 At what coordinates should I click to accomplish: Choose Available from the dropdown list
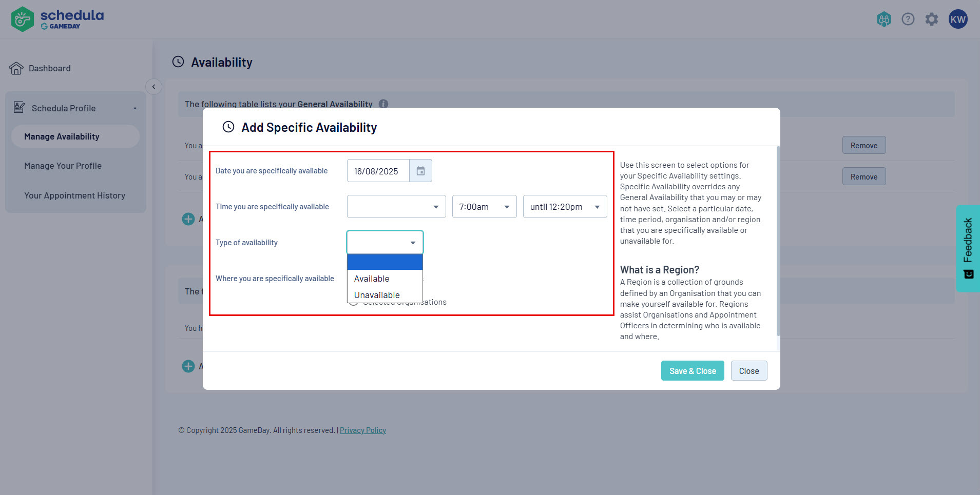tap(372, 279)
